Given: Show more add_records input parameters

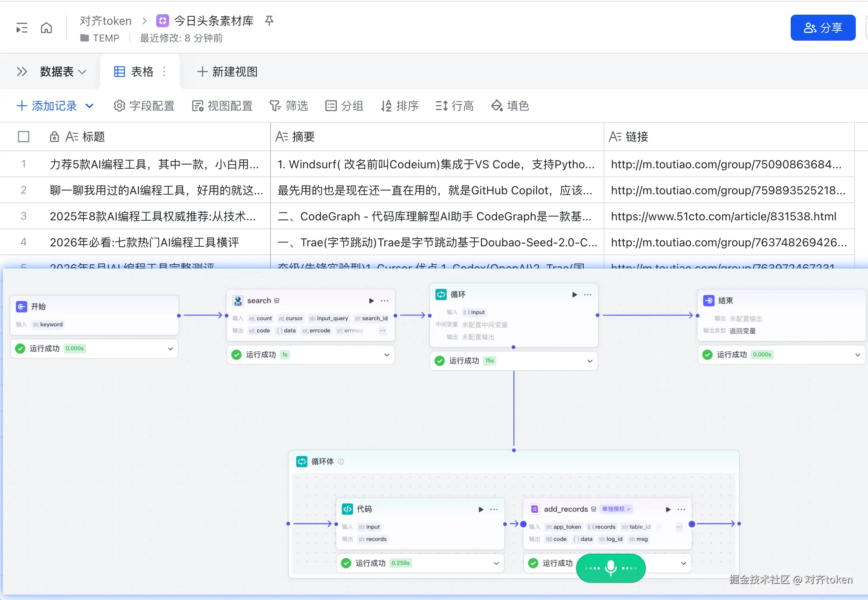Looking at the screenshot, I should click(679, 527).
